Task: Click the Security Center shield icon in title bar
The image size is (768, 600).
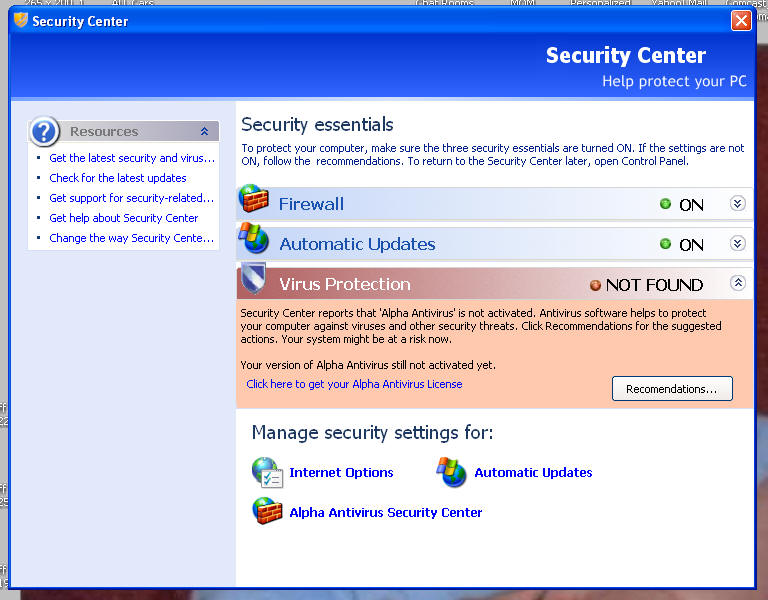Action: (x=21, y=20)
